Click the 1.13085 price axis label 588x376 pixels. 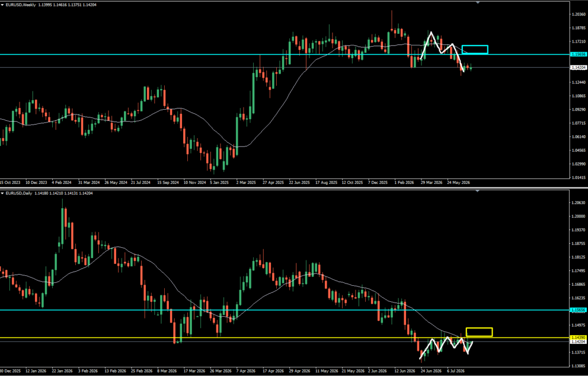[579, 366]
